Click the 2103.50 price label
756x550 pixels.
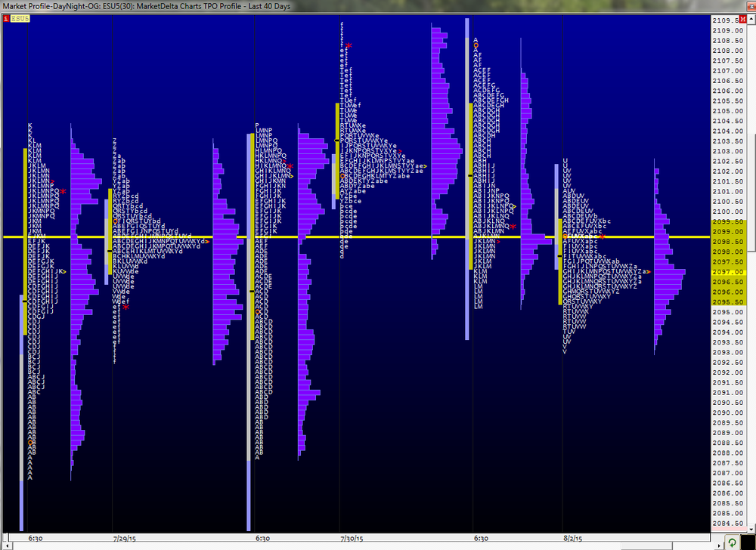click(728, 141)
